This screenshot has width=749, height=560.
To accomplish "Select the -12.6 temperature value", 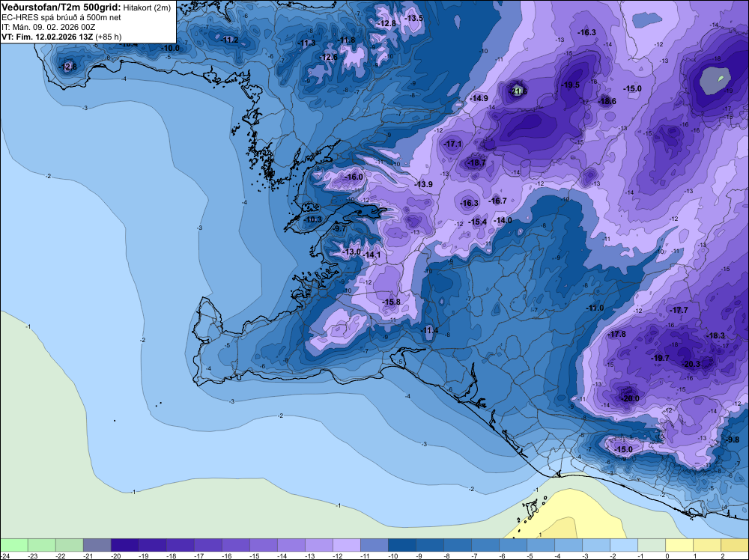I will click(329, 58).
